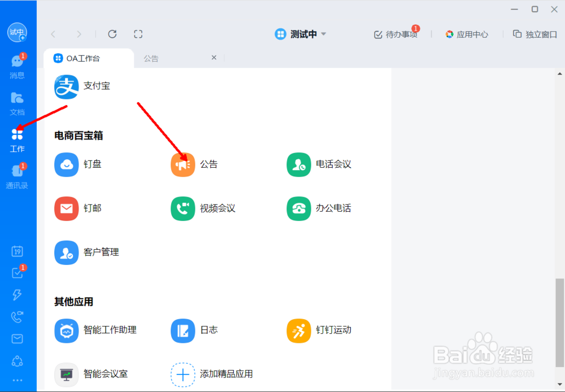
Task: Open the more options dots in sidebar
Action: [x=17, y=380]
